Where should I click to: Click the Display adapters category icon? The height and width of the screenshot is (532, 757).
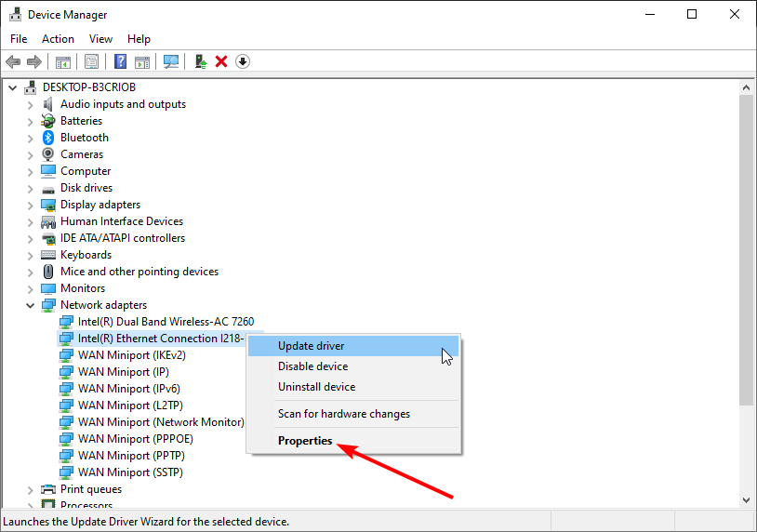[48, 206]
